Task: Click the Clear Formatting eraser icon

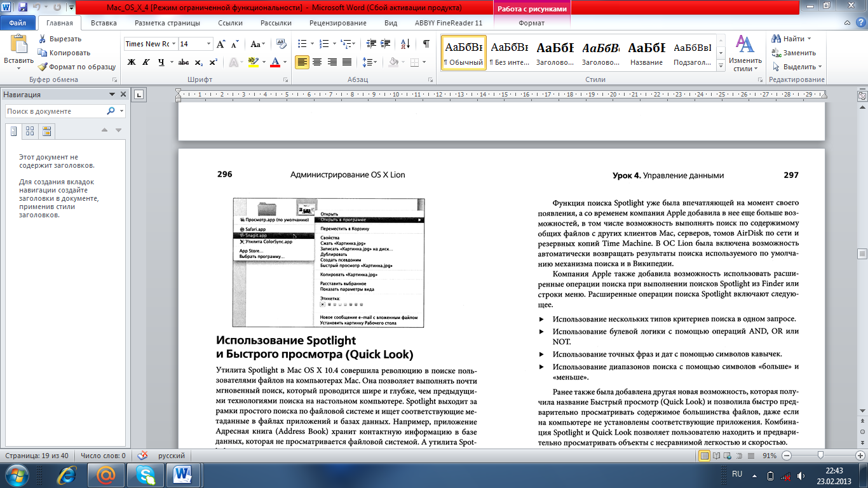Action: point(282,44)
